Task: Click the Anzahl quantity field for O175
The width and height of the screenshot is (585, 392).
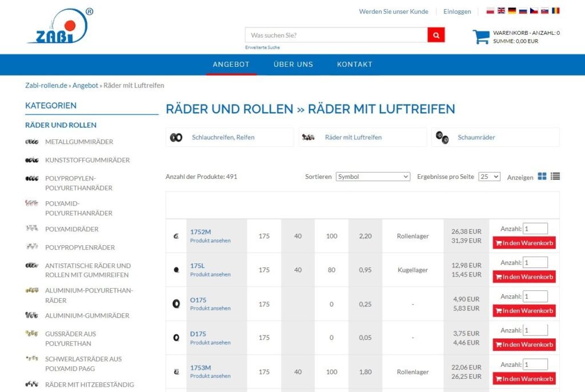Action: point(535,297)
